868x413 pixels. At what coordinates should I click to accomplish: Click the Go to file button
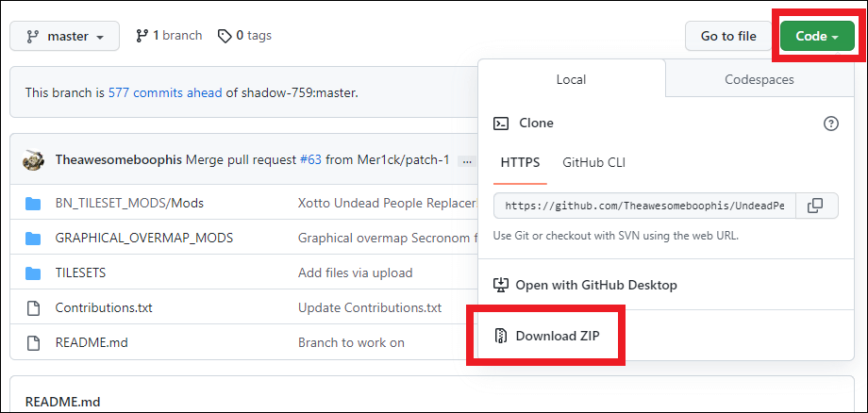pos(727,37)
